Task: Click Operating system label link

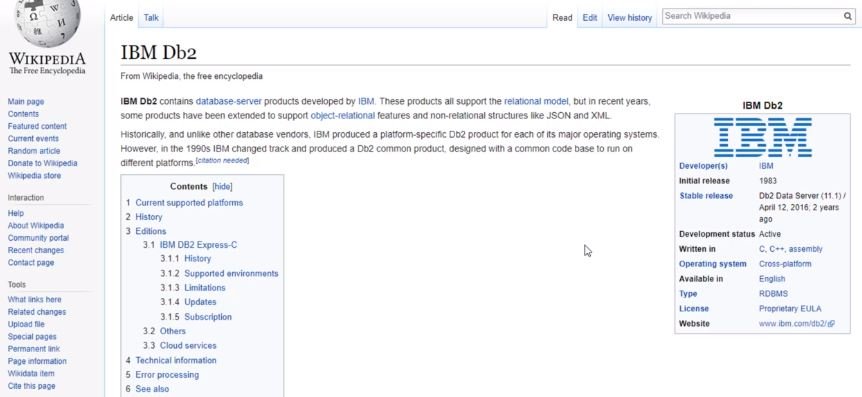Action: [x=712, y=264]
